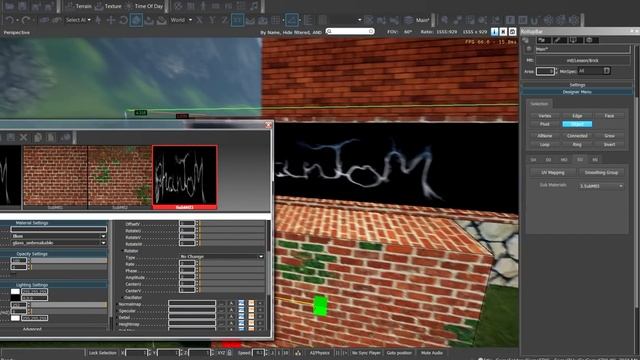The height and width of the screenshot is (360, 640).
Task: Open the Surface Type dropdown
Action: 59,243
